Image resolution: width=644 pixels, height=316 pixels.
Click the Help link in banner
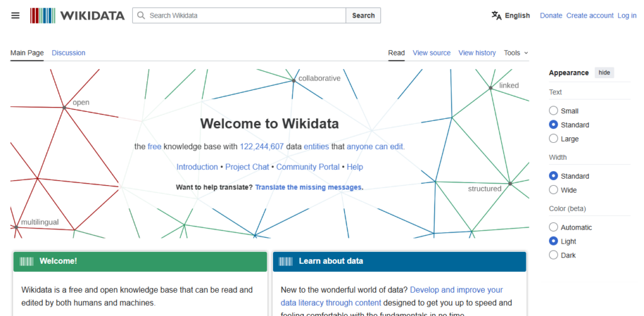[x=355, y=167]
